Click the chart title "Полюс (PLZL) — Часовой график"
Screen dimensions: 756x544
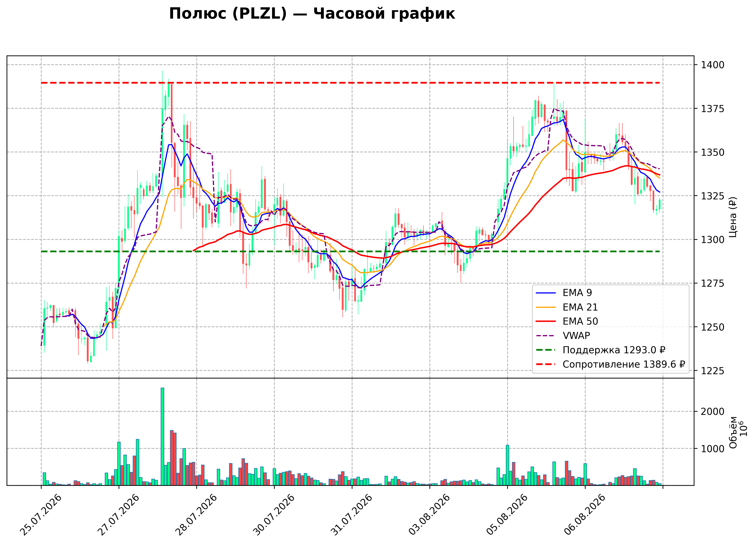coord(312,14)
